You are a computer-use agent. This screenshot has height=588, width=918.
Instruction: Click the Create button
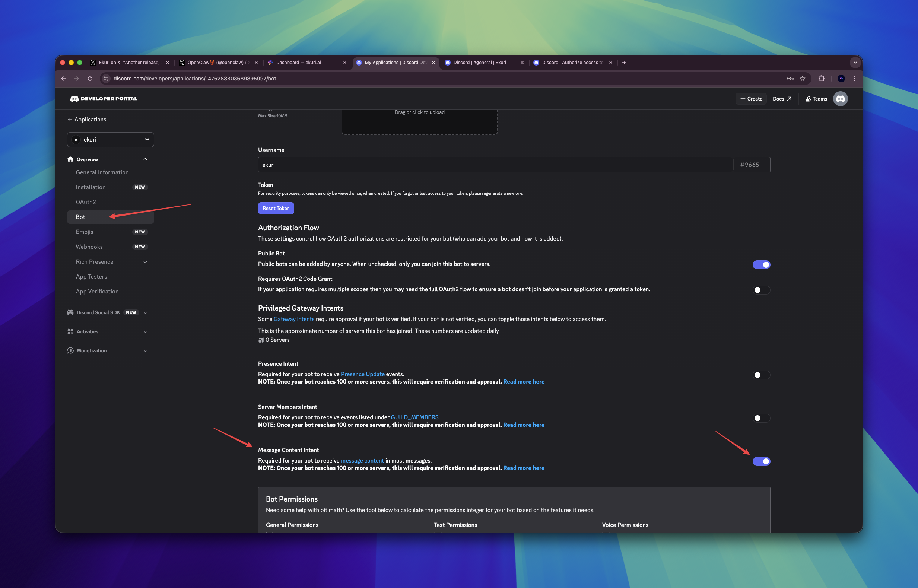coord(750,99)
